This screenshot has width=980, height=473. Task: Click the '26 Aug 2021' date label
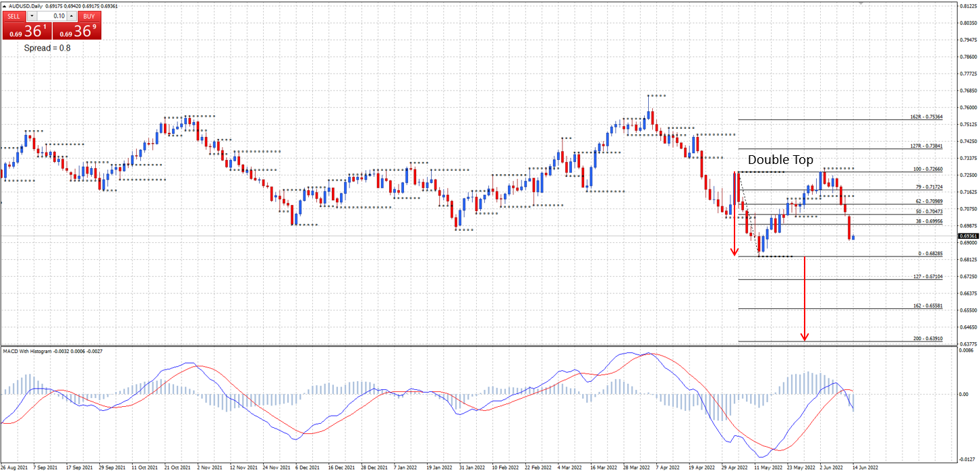click(14, 467)
